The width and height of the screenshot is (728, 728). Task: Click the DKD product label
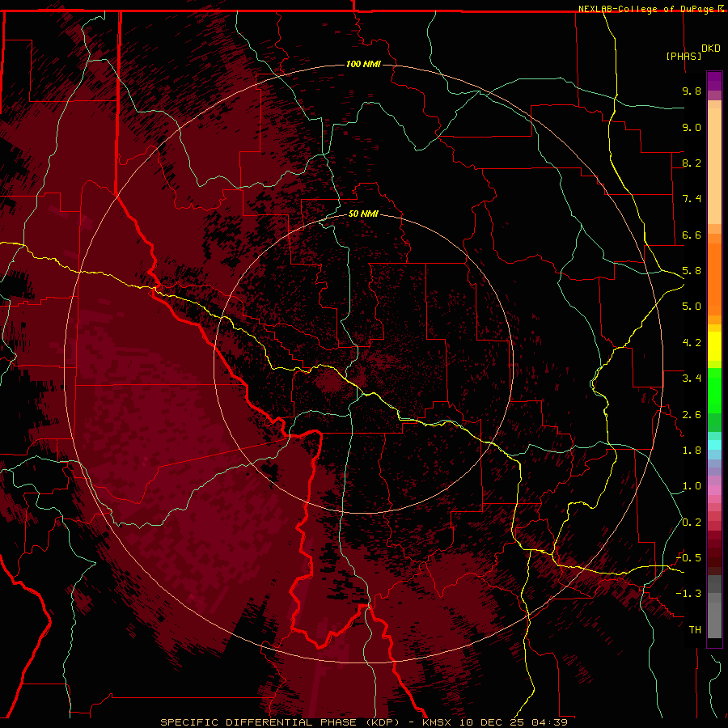(711, 49)
